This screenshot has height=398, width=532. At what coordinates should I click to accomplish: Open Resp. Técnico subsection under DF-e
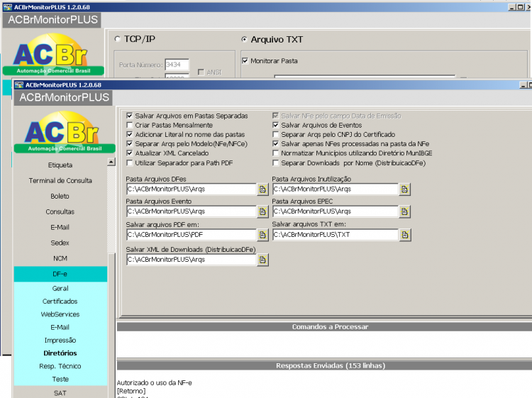point(60,366)
